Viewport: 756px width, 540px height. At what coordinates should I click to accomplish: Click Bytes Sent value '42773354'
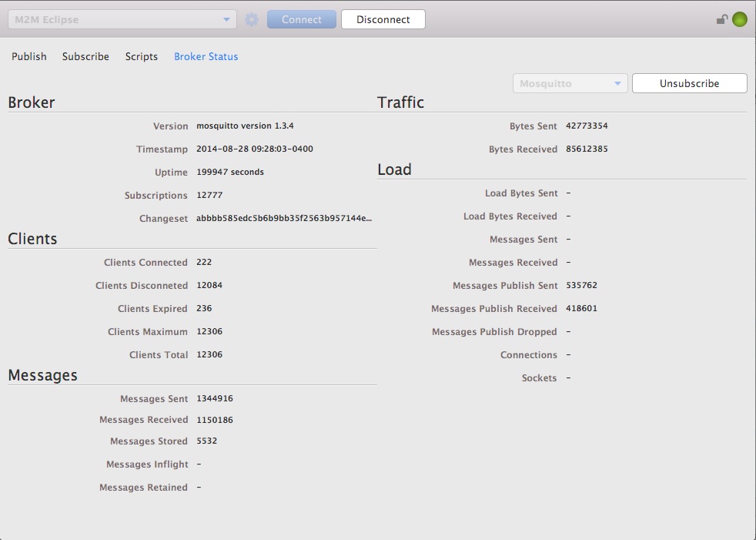click(587, 126)
